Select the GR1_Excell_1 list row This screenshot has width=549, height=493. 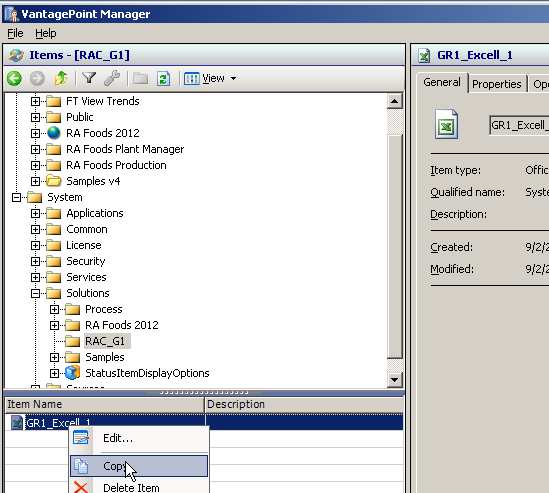[204, 422]
